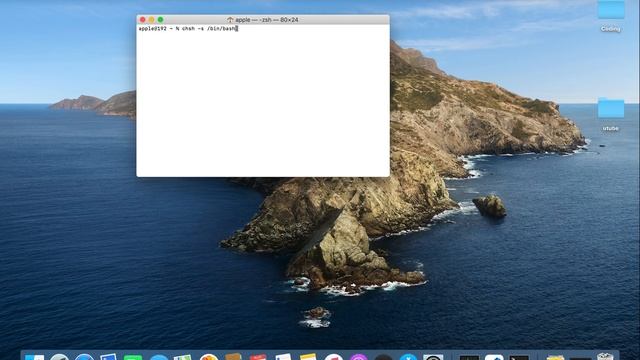Click the home proxy icon in Terminal title bar
Viewport: 640px width, 360px height.
pos(230,20)
